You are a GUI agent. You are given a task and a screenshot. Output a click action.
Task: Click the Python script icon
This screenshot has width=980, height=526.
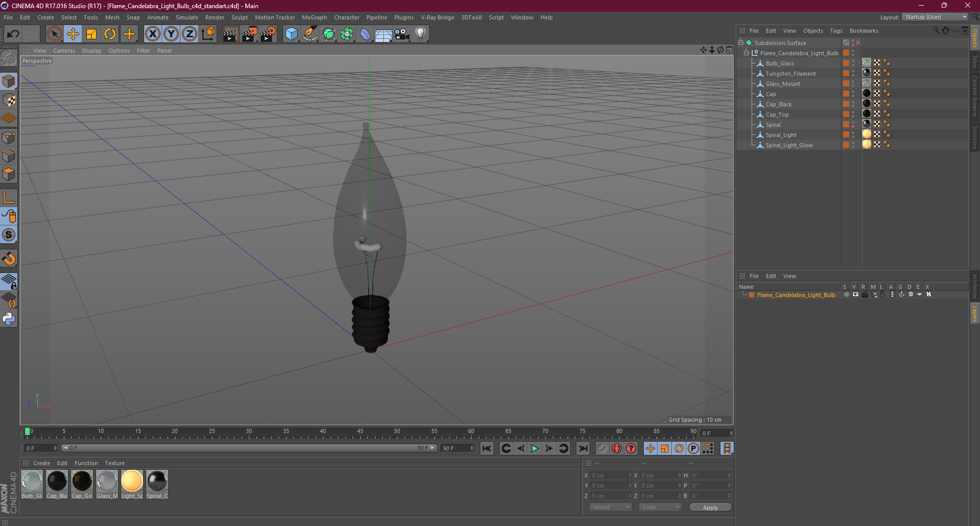(9, 319)
